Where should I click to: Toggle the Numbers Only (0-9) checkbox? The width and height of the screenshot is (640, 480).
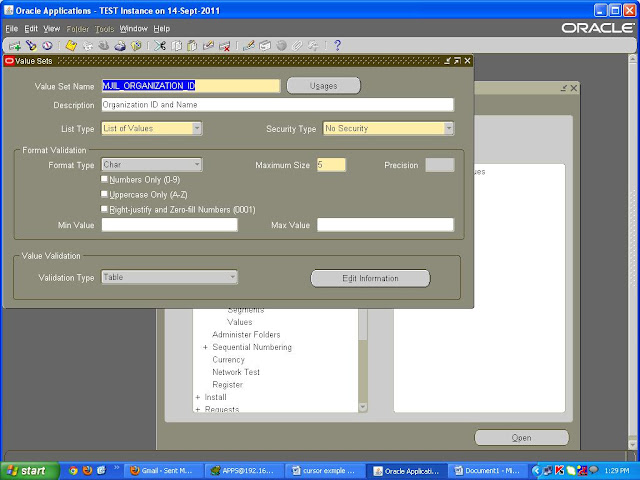tap(104, 179)
